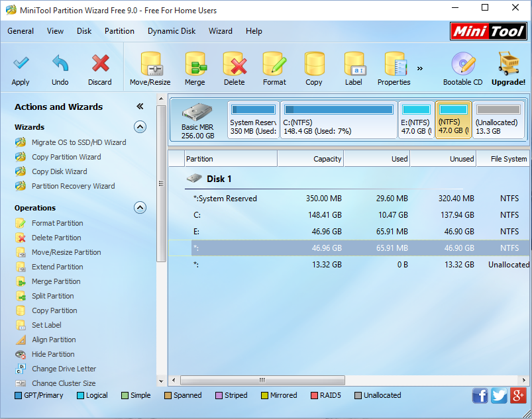The height and width of the screenshot is (419, 532).
Task: Click Basic MBR disk icon
Action: [x=197, y=112]
